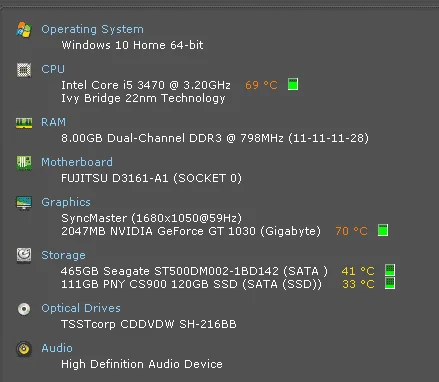439x382 pixels.
Task: Click the Seagate drive temperature indicator icon
Action: click(390, 269)
